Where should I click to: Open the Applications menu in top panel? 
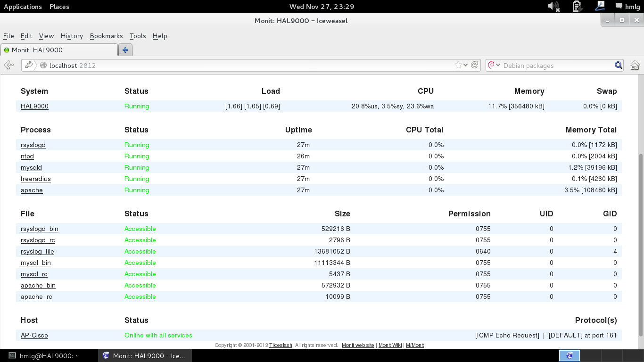click(x=23, y=7)
